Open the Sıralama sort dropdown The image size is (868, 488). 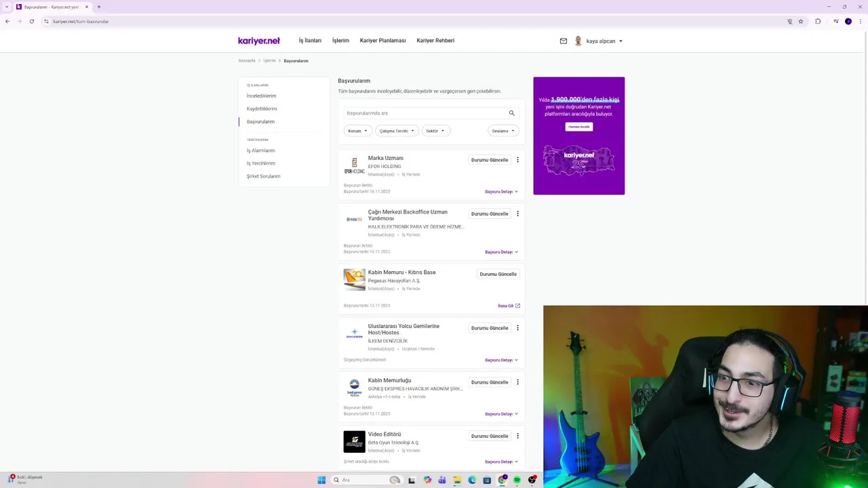coord(503,131)
